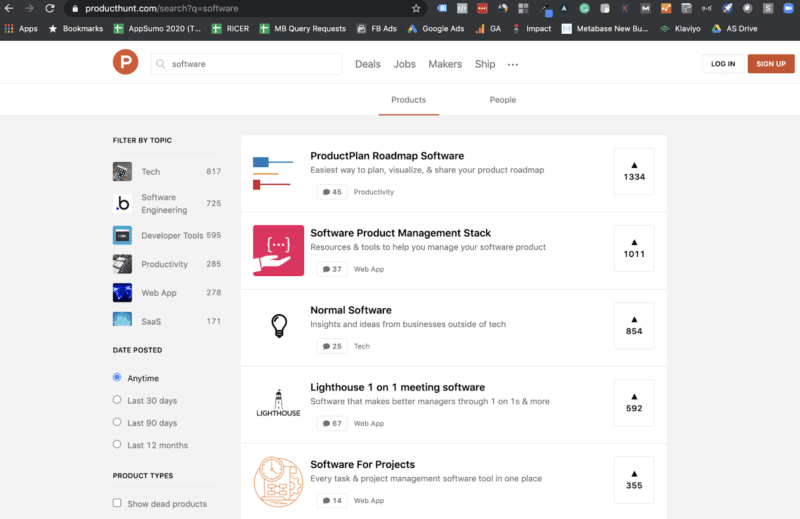Screen dimensions: 800x519
Task: Select Last 30 days filter
Action: (117, 400)
